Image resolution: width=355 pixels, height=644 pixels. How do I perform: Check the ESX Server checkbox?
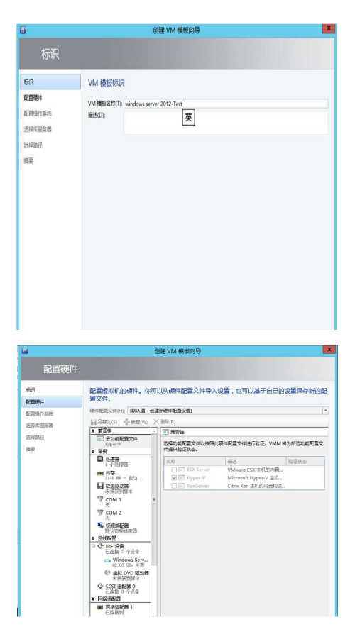[x=174, y=470]
